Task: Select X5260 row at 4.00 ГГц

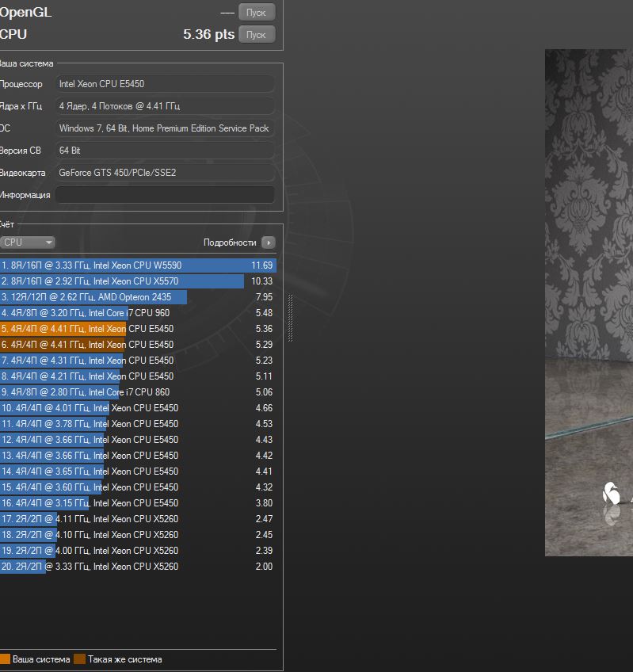Action: click(x=138, y=551)
